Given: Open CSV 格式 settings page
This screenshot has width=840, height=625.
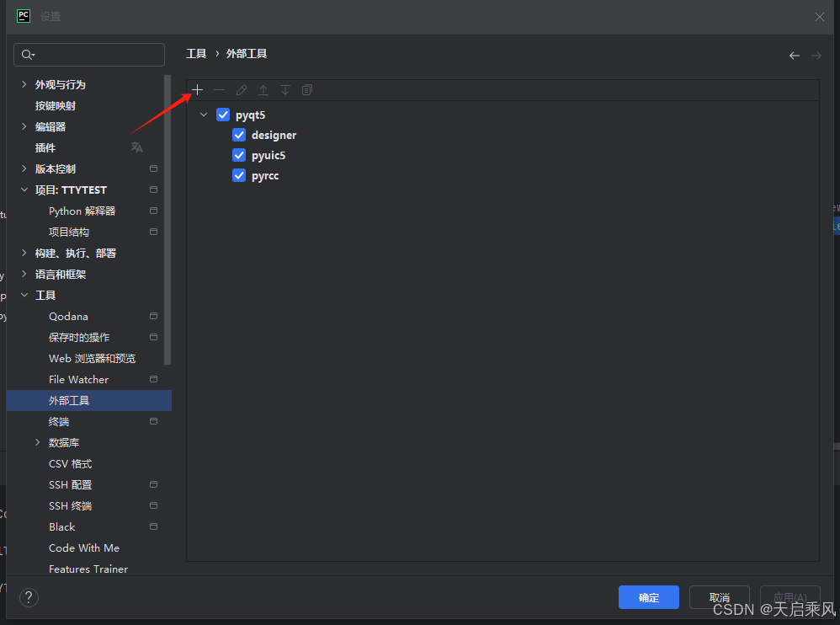Looking at the screenshot, I should click(x=70, y=463).
